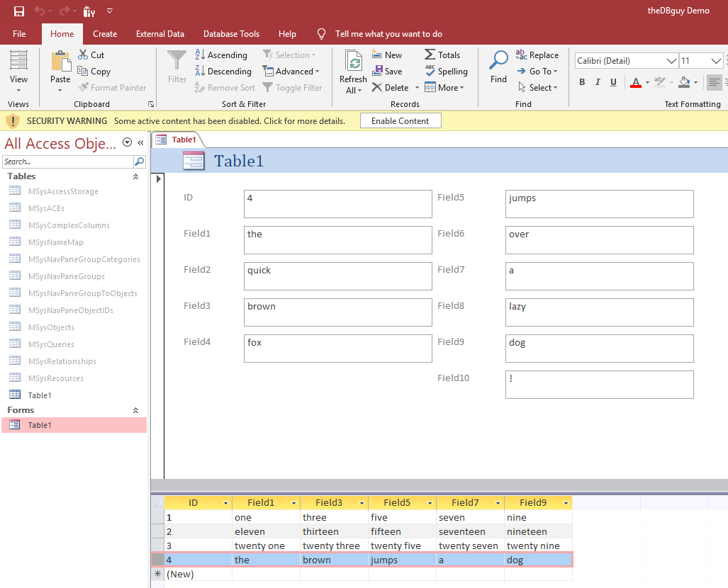The height and width of the screenshot is (588, 728).
Task: Click the Enable Content button
Action: point(401,120)
